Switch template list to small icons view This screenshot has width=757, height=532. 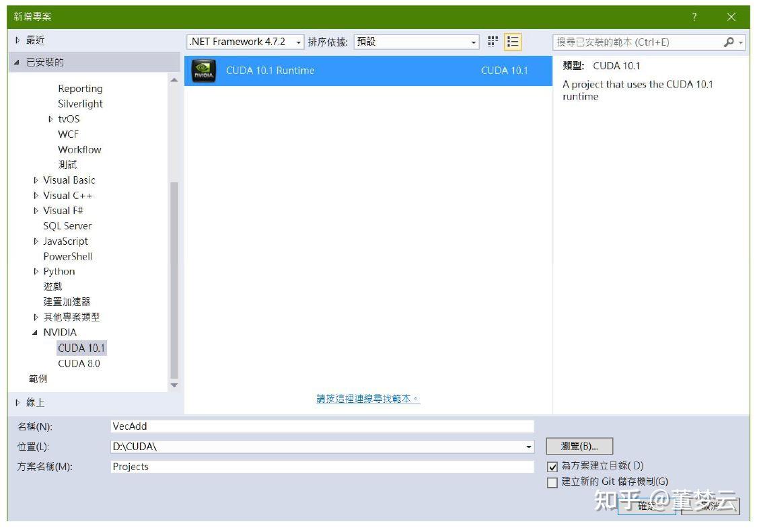click(493, 42)
